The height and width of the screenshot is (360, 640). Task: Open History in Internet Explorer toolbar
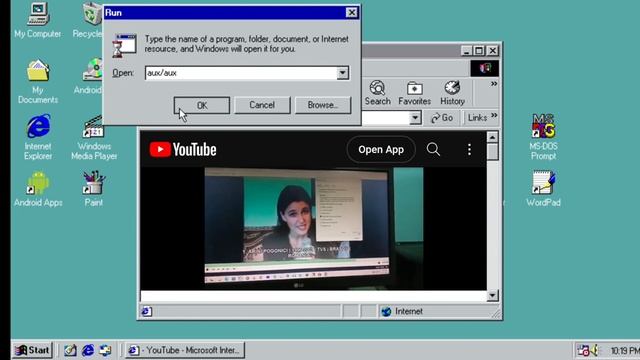click(452, 93)
